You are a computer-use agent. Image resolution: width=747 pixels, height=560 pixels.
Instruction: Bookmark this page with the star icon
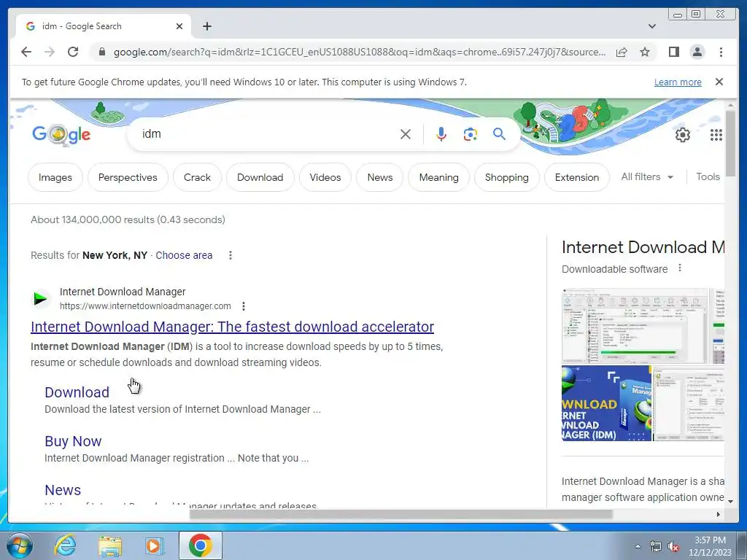(x=645, y=52)
